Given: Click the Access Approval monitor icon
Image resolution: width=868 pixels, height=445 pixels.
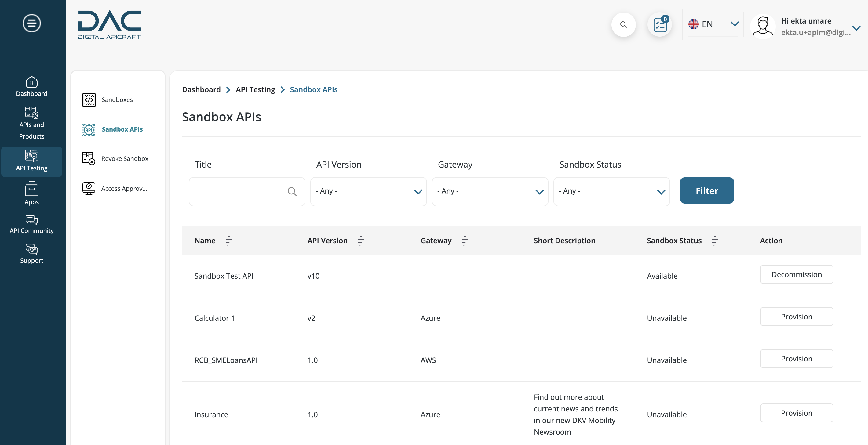Looking at the screenshot, I should tap(89, 189).
